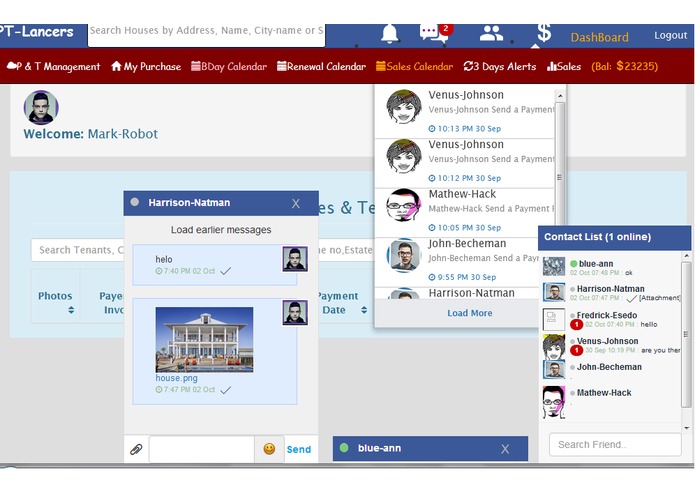This screenshot has height=494, width=695.
Task: Open the friends people icon in header
Action: click(491, 34)
